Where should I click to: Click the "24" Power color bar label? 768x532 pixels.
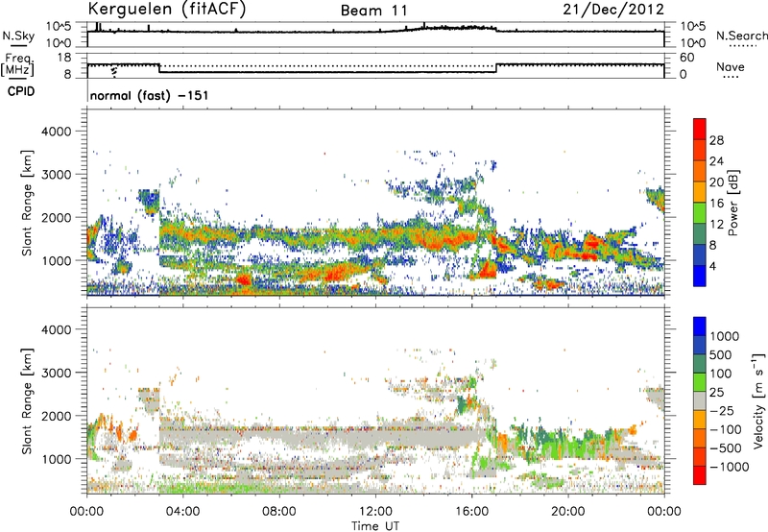click(x=716, y=161)
